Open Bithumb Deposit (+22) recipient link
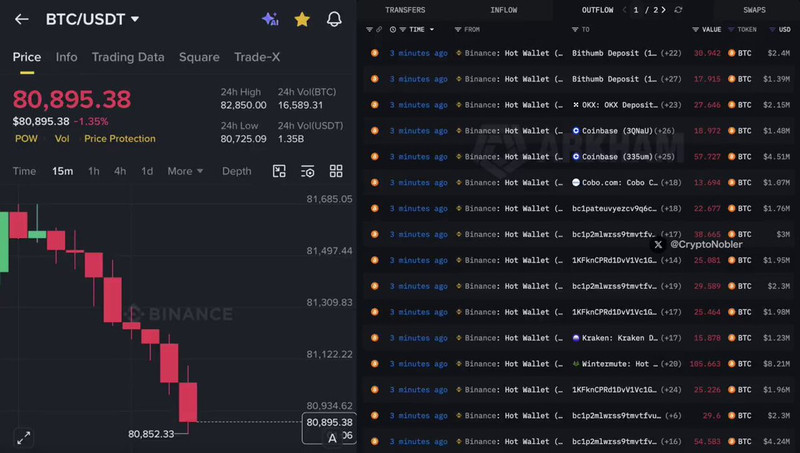Viewport: 800px width, 453px height. coord(614,53)
